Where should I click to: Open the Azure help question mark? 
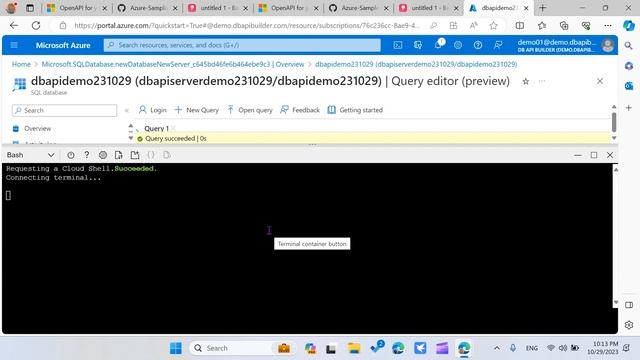(478, 45)
